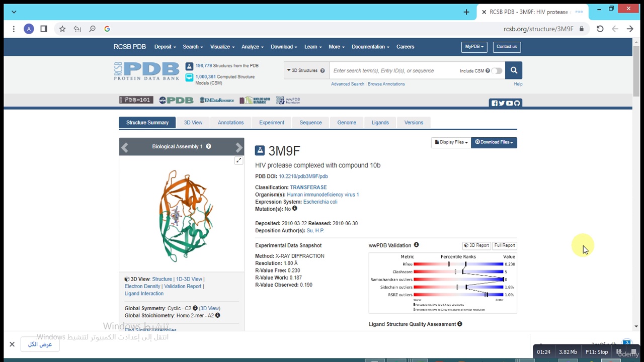Open the Twitter social icon
Image resolution: width=644 pixels, height=362 pixels.
pyautogui.click(x=502, y=103)
